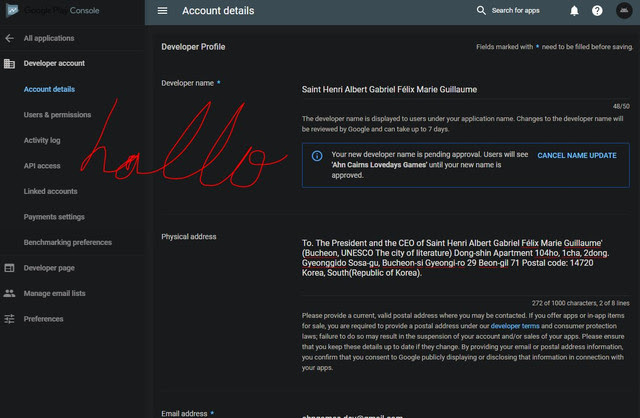Click the Preferences sliders icon

pos(9,319)
